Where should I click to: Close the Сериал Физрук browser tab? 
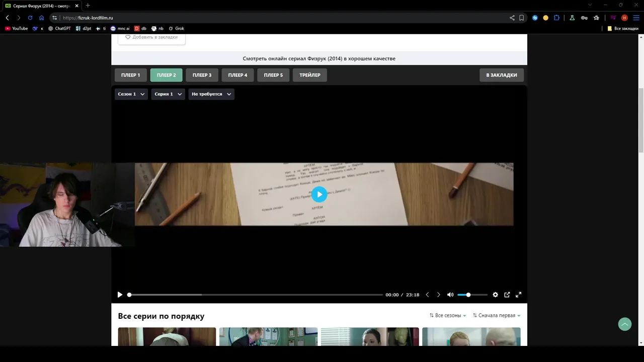(76, 6)
